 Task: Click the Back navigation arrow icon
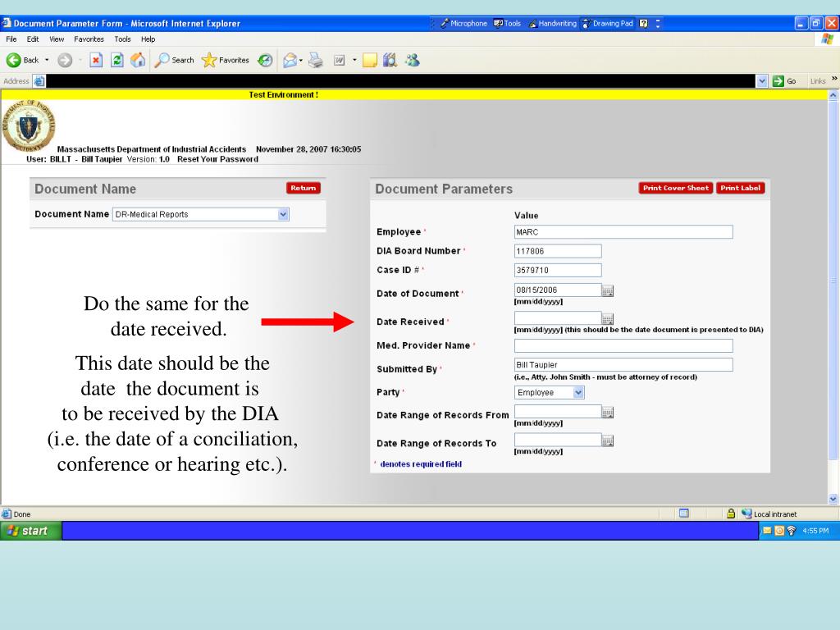14,60
